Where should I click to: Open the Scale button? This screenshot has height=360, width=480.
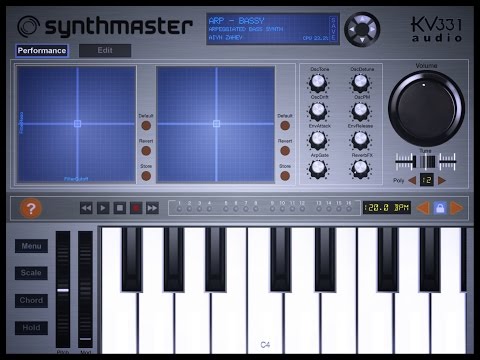(x=31, y=273)
